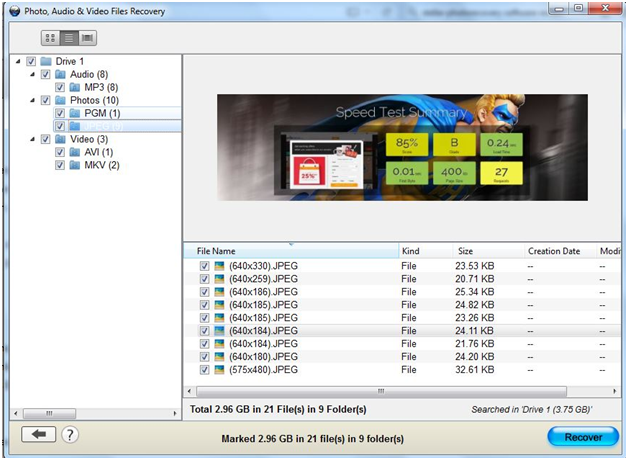This screenshot has width=628, height=460.
Task: Click the AVI folder icon
Action: tap(74, 152)
